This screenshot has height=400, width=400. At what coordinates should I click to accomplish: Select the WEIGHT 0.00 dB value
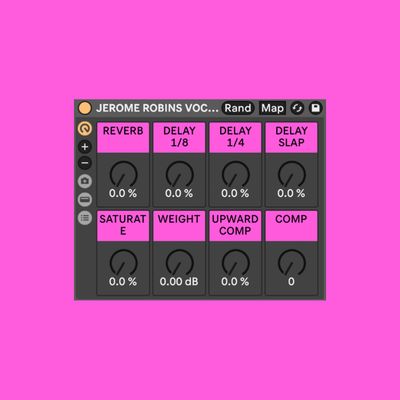point(179,281)
